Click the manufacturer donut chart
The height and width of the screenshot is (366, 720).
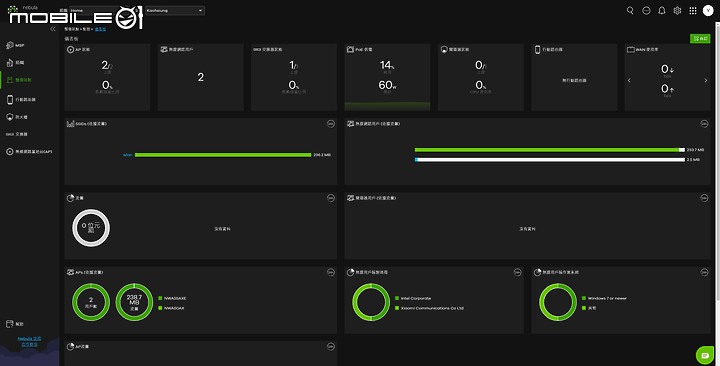click(x=371, y=302)
